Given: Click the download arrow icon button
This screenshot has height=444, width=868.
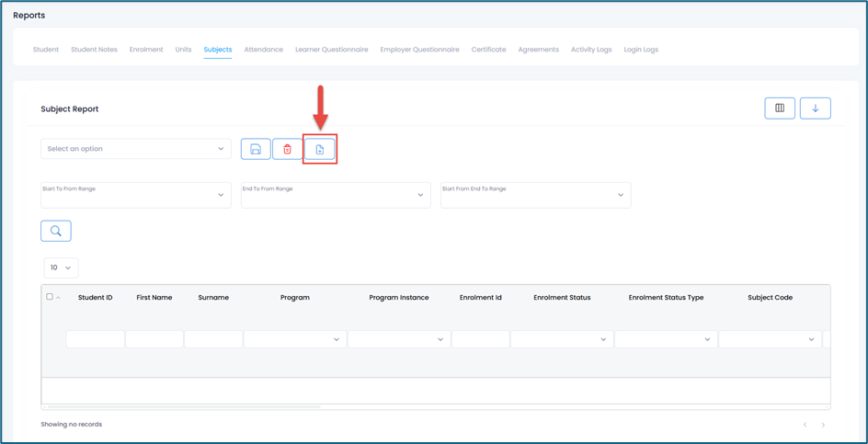Looking at the screenshot, I should [x=815, y=108].
